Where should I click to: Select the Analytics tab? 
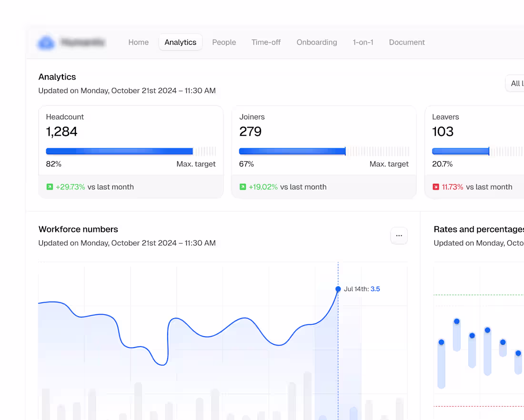[x=181, y=42]
